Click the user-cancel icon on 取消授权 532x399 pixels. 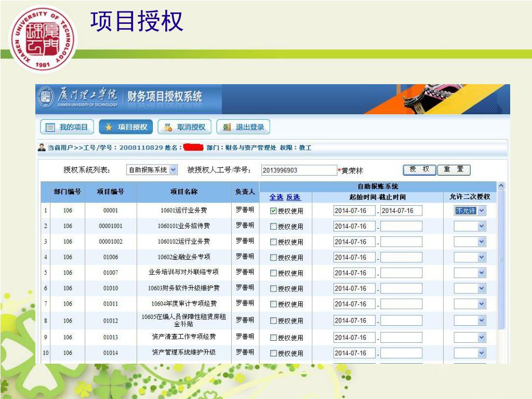[168, 127]
